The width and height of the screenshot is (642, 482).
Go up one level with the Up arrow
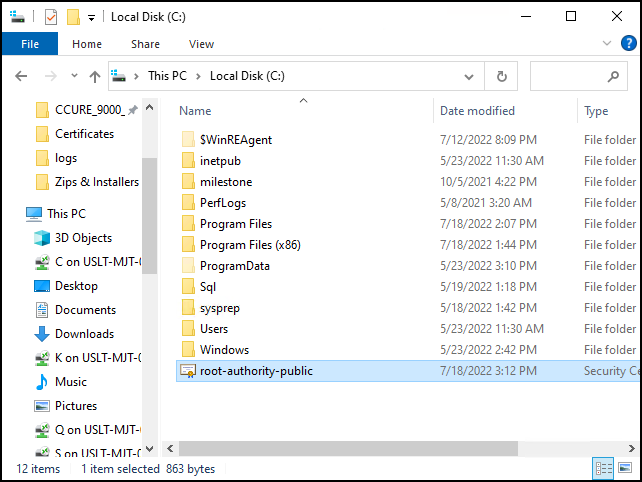(95, 76)
